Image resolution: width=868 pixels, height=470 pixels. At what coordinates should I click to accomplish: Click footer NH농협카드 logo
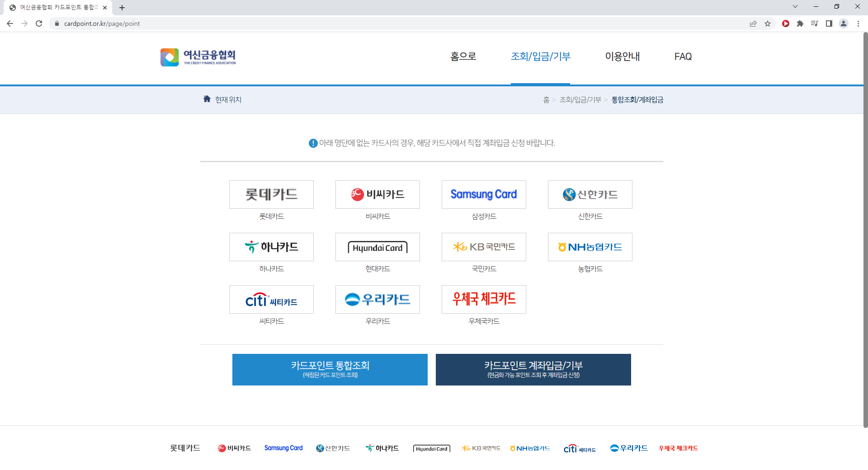click(x=530, y=448)
